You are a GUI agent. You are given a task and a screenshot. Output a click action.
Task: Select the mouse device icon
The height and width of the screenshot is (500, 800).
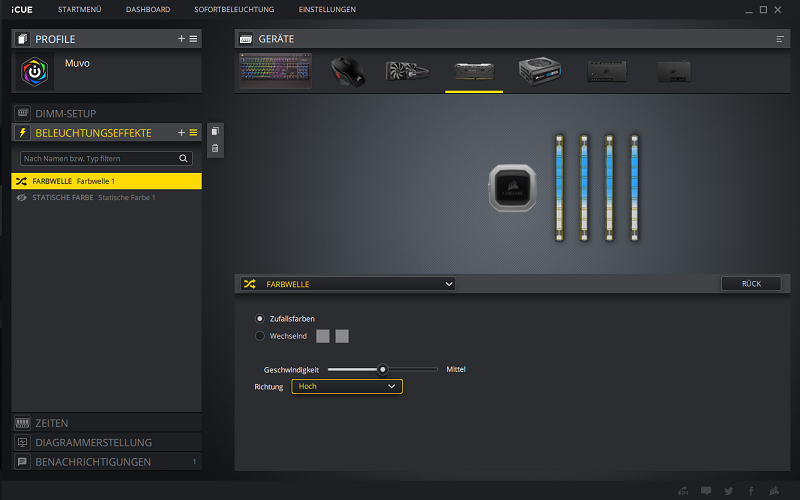coord(348,71)
